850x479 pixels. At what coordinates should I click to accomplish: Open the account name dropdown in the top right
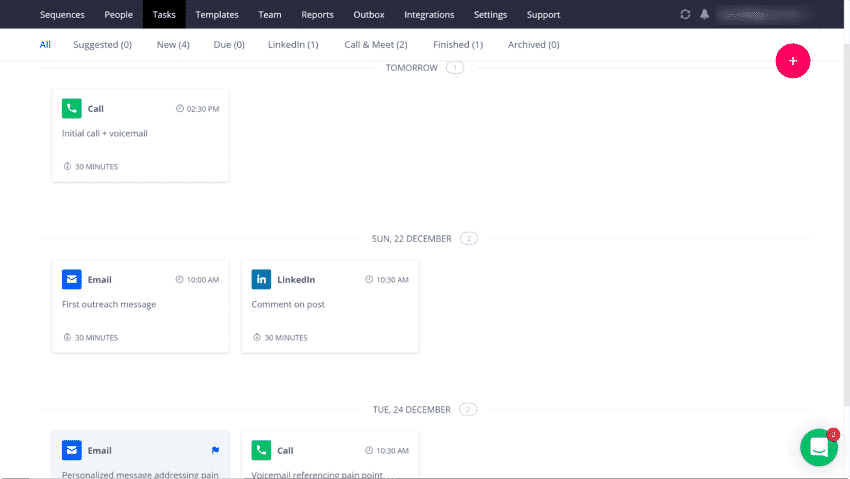(x=763, y=15)
